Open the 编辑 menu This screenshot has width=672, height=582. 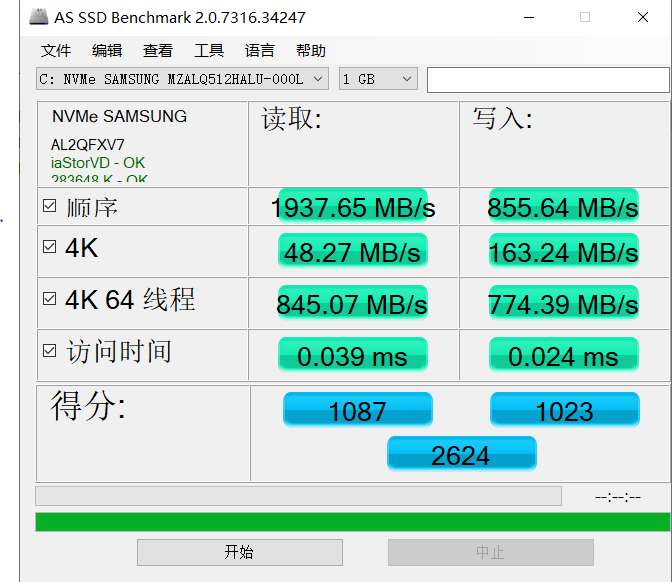(107, 51)
